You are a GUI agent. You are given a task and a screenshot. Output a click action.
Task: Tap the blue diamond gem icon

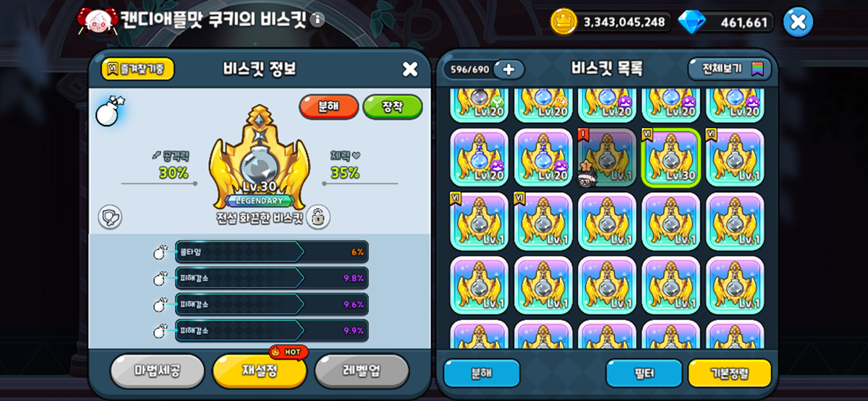[692, 22]
